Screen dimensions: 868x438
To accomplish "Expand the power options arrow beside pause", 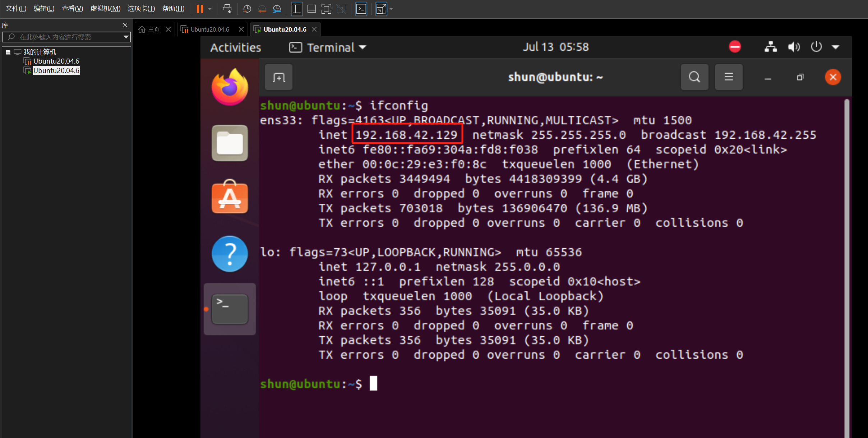I will [x=210, y=9].
